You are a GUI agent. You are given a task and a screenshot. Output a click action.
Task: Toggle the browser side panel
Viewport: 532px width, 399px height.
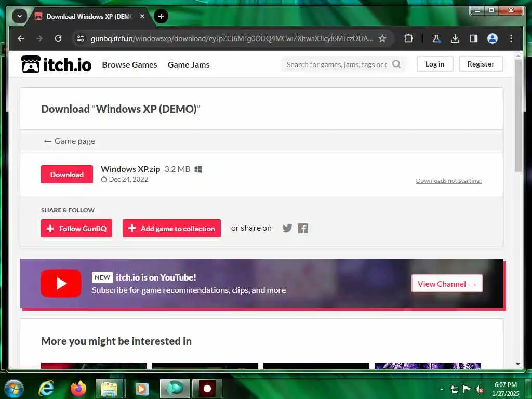coord(474,38)
